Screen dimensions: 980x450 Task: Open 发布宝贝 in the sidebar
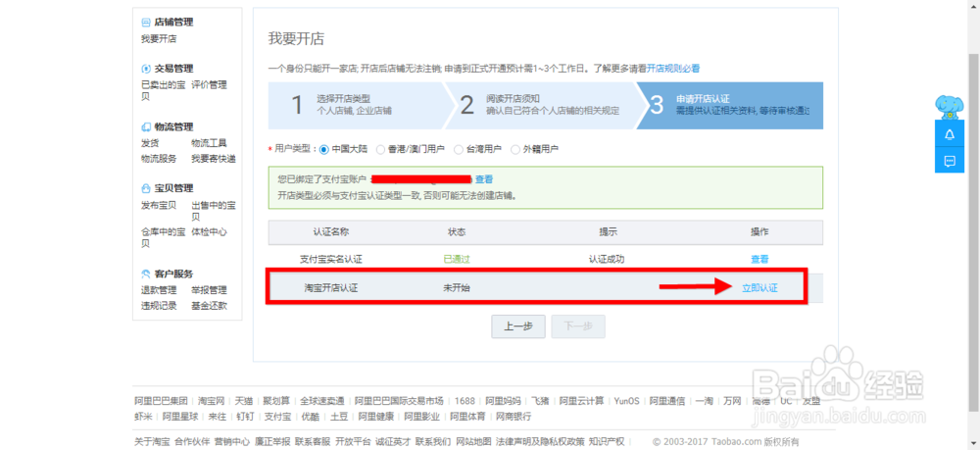pyautogui.click(x=159, y=205)
